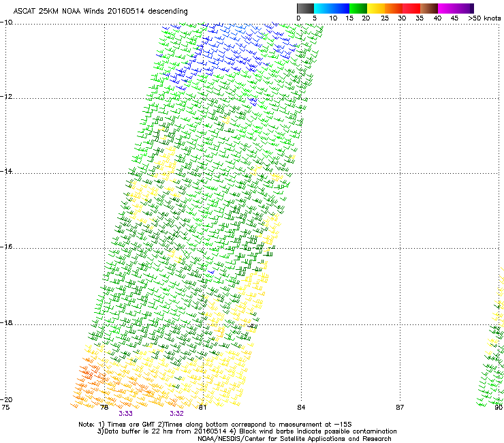Click the magenta 40-45 knots legend swatch
The width and height of the screenshot is (504, 443).
click(x=447, y=8)
